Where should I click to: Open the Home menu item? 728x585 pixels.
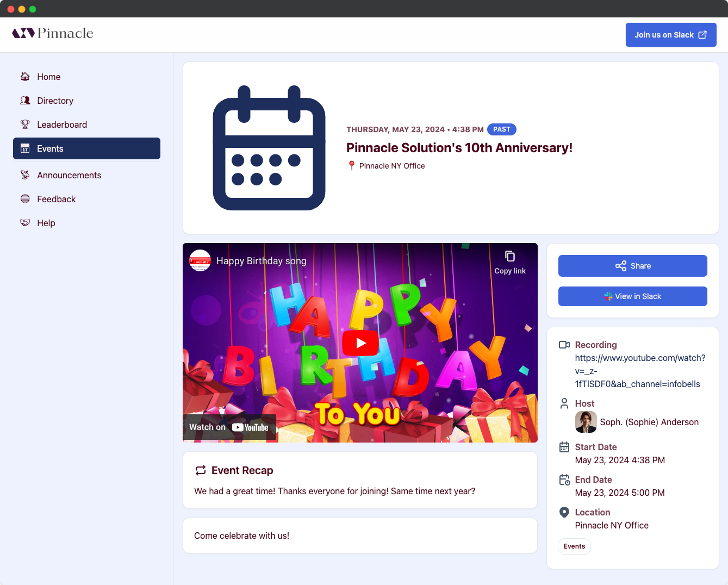(x=86, y=77)
